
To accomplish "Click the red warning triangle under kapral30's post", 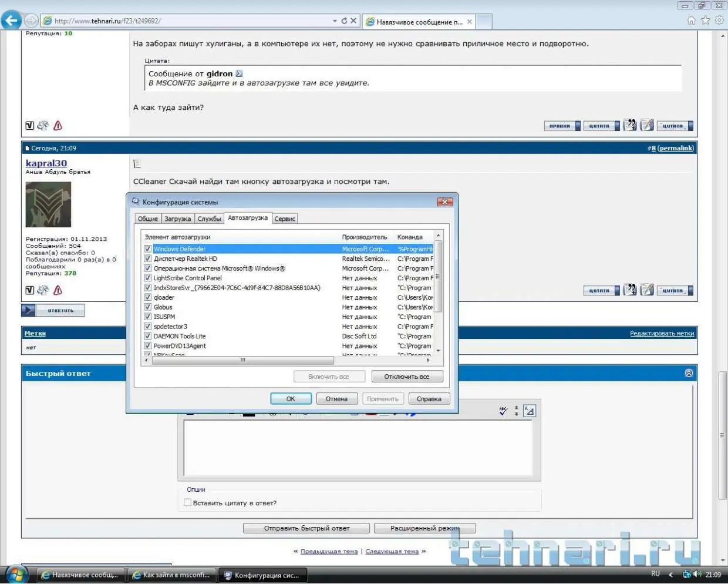I will pos(58,290).
